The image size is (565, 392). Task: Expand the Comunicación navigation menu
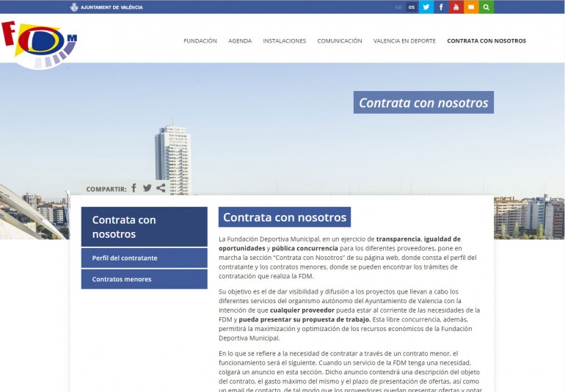[x=340, y=41]
